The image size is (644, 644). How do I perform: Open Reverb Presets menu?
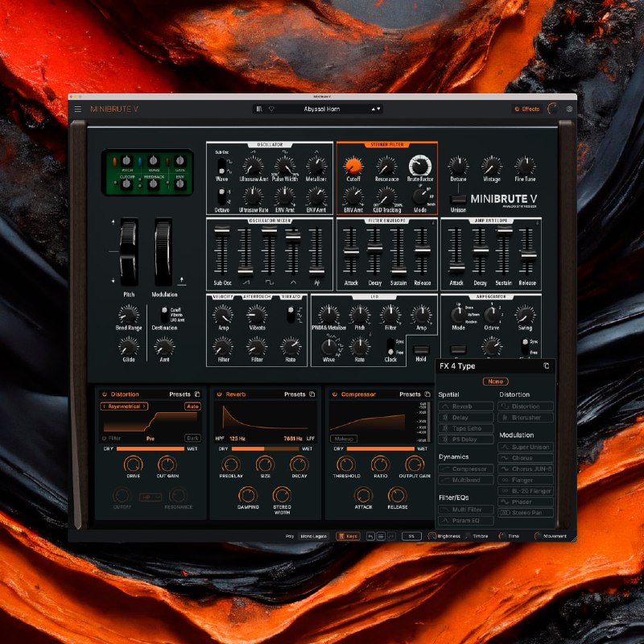click(295, 394)
